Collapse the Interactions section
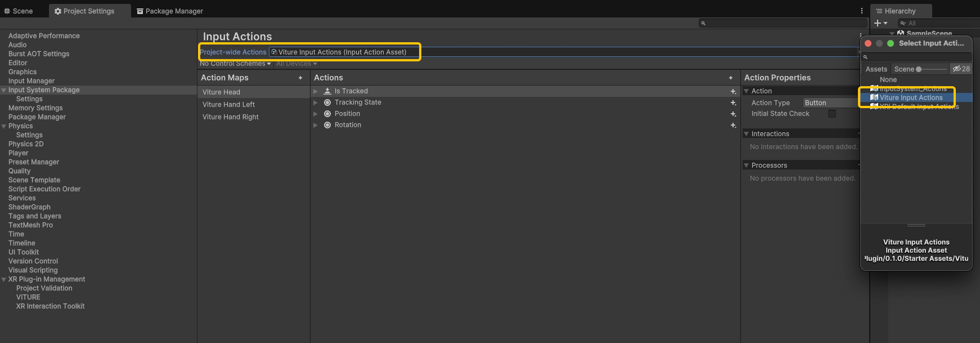980x343 pixels. point(747,134)
